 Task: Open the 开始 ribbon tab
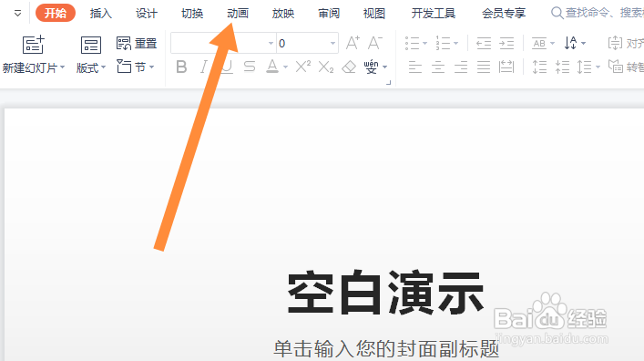tap(56, 13)
